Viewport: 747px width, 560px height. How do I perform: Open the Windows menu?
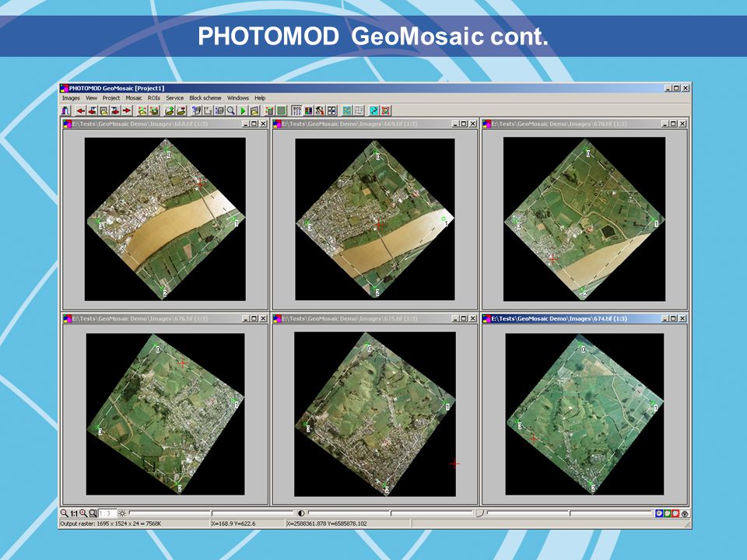click(x=238, y=98)
